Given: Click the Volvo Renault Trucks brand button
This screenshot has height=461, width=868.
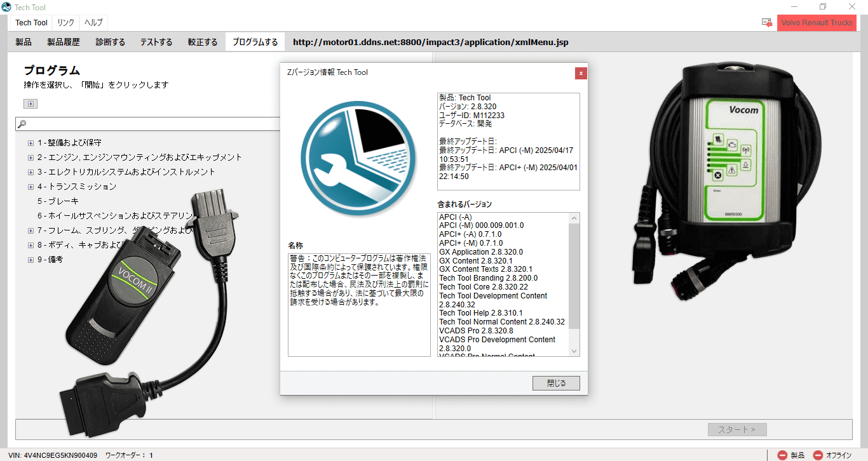Looking at the screenshot, I should point(817,23).
